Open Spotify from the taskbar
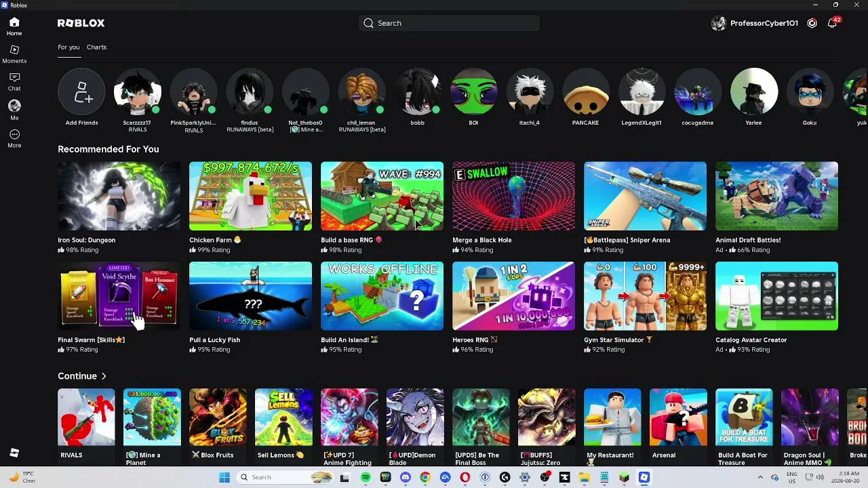868x488 pixels. [x=366, y=477]
